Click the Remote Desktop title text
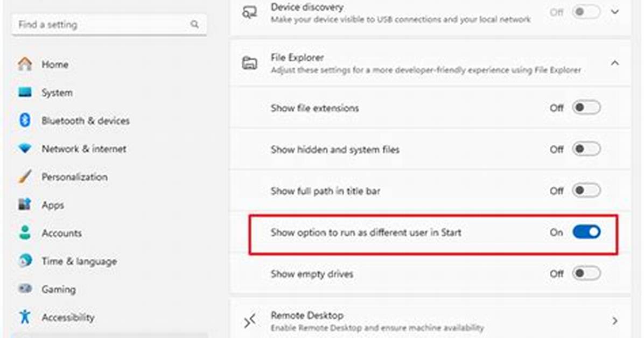This screenshot has height=338, width=644. pos(307,315)
